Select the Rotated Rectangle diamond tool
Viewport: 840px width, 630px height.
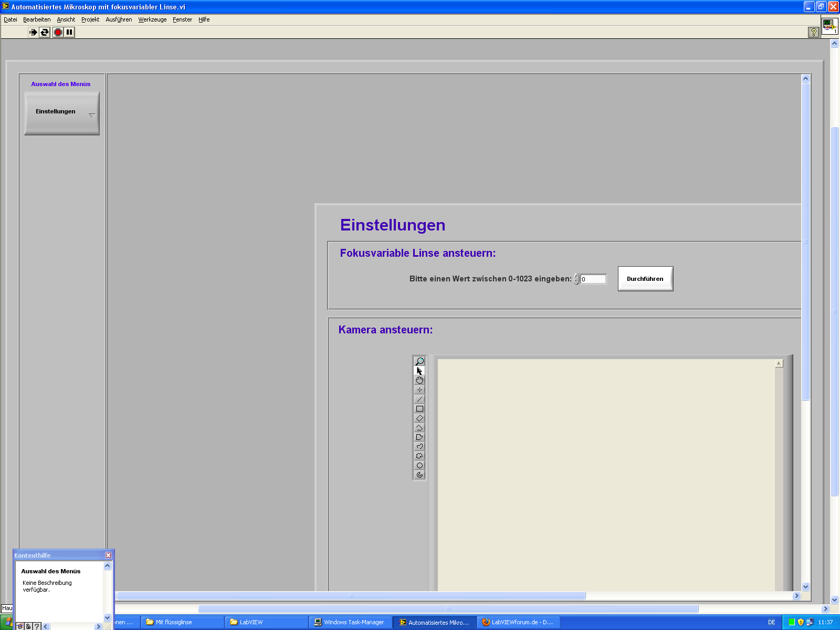[x=419, y=418]
